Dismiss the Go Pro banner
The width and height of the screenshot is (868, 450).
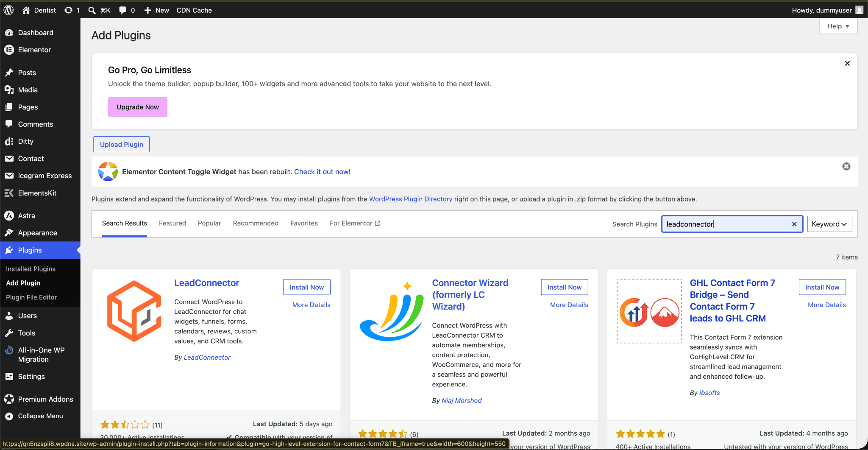(x=847, y=63)
